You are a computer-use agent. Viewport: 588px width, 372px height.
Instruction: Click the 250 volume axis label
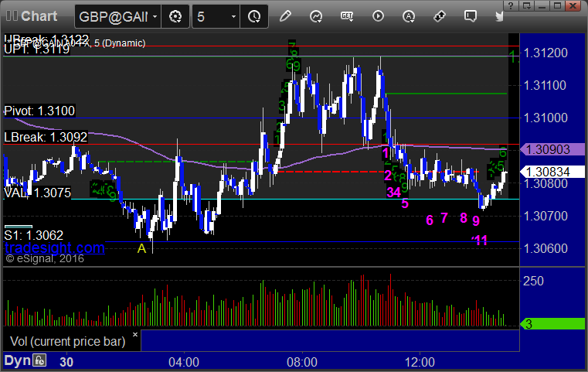point(533,281)
